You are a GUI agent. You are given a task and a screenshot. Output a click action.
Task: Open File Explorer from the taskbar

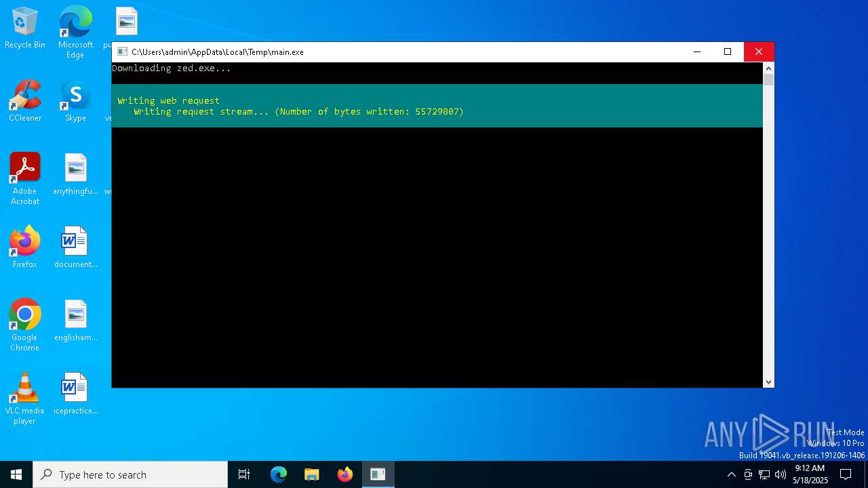[x=311, y=474]
